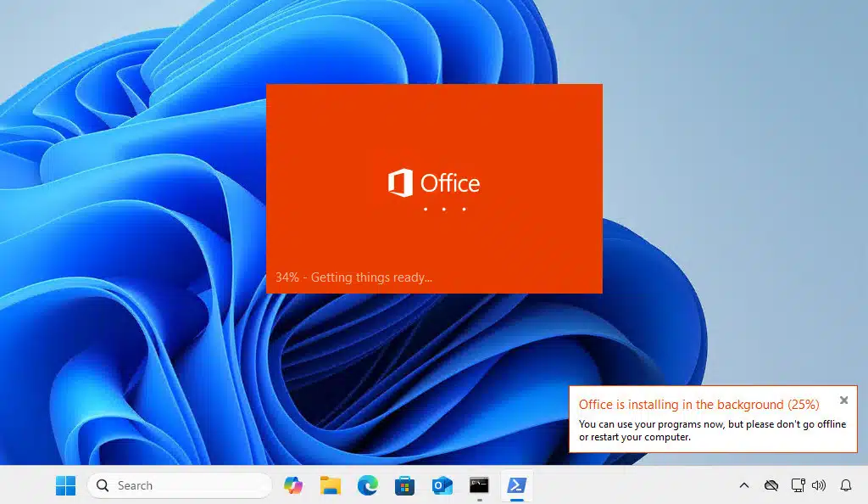Open Outlook from the taskbar
Screen dimensions: 868x504
click(442, 485)
